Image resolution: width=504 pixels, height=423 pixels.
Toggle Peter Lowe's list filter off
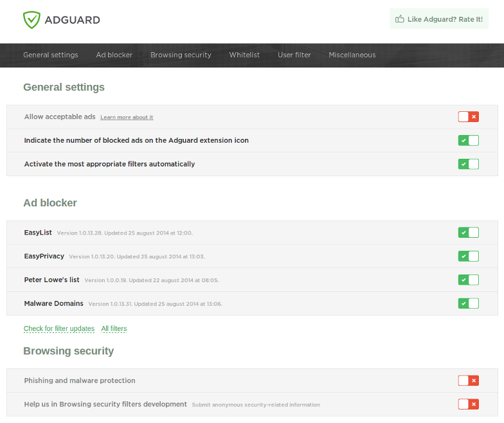click(x=468, y=280)
